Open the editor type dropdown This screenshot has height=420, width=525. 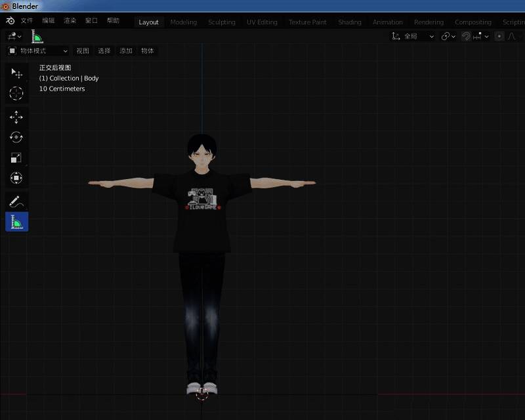pyautogui.click(x=14, y=36)
